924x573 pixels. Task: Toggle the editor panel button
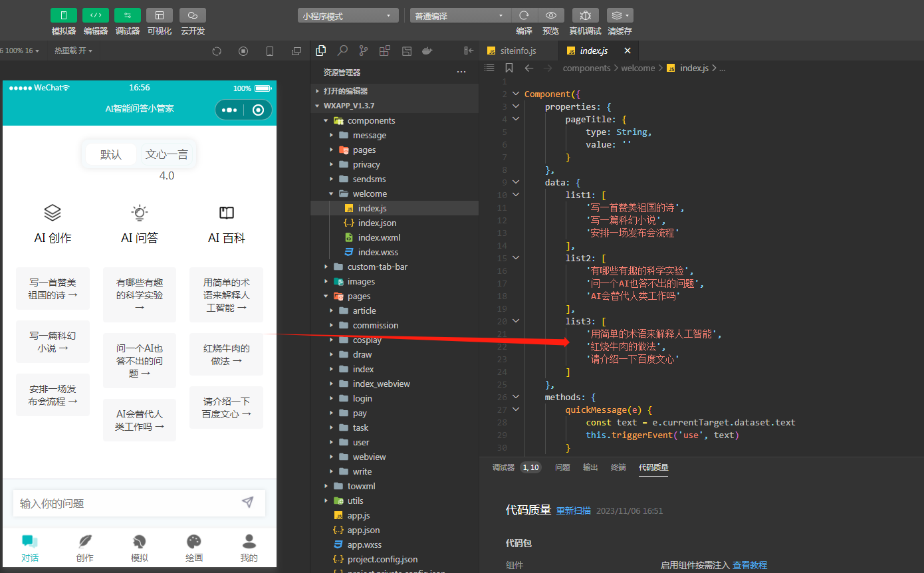(x=96, y=15)
